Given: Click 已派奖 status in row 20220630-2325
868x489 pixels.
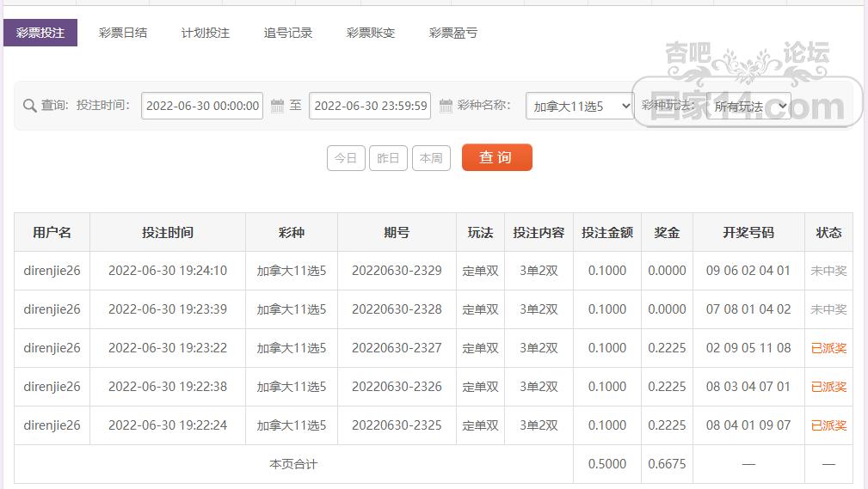Looking at the screenshot, I should click(x=828, y=425).
